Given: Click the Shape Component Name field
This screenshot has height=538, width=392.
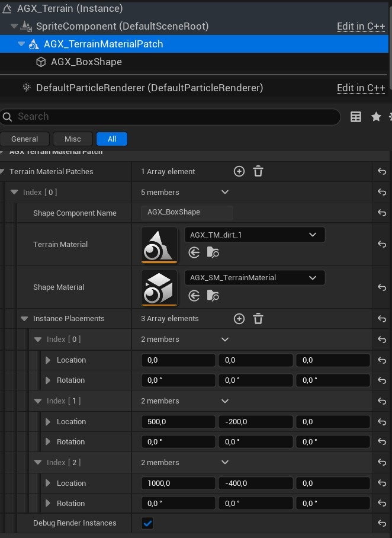Looking at the screenshot, I should click(187, 213).
